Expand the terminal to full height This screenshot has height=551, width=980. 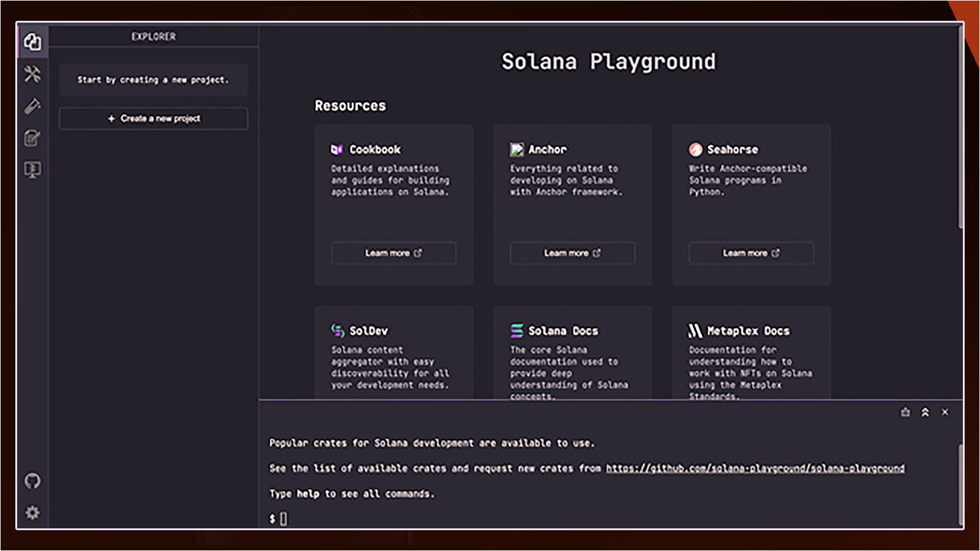(925, 412)
